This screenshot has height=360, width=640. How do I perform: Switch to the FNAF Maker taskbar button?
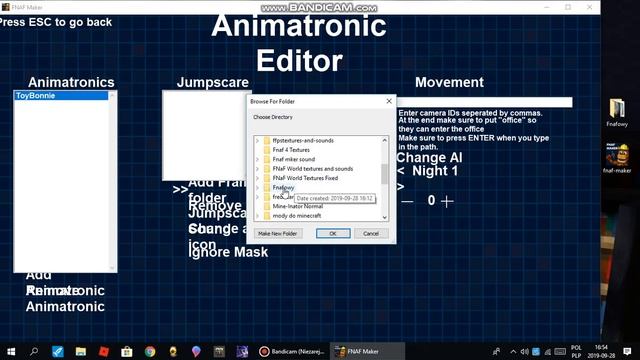point(367,351)
